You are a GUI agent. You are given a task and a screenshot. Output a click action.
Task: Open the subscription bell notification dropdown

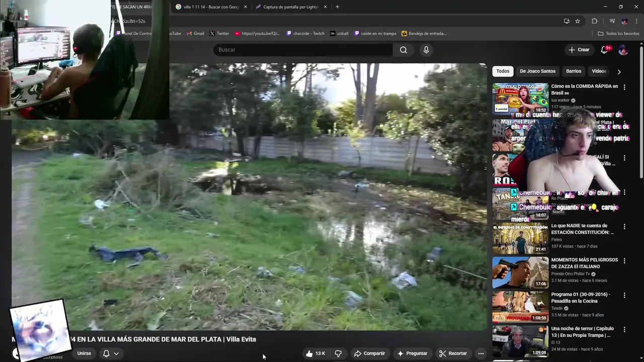[111, 353]
